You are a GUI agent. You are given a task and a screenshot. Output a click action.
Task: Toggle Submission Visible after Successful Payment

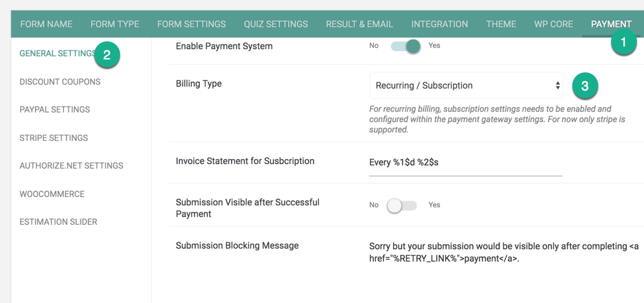(x=401, y=205)
